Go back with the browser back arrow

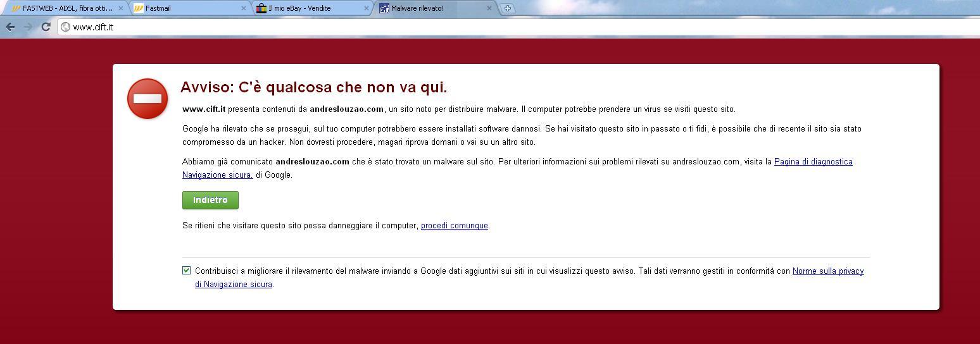click(x=10, y=27)
